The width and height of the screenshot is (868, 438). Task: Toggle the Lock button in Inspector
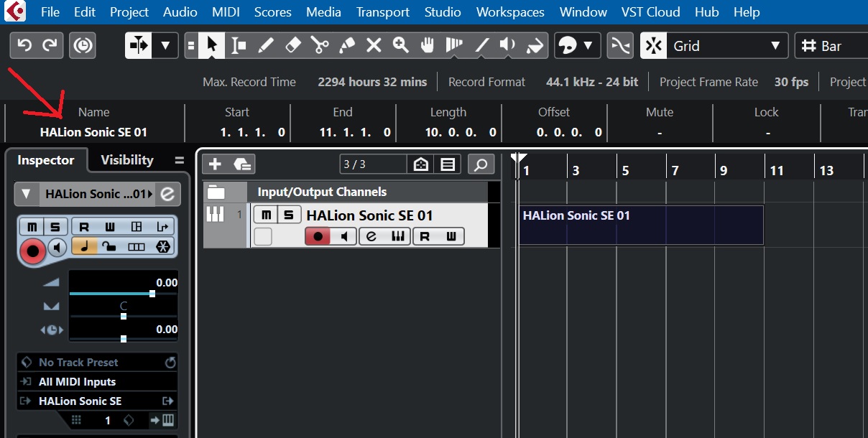click(110, 246)
